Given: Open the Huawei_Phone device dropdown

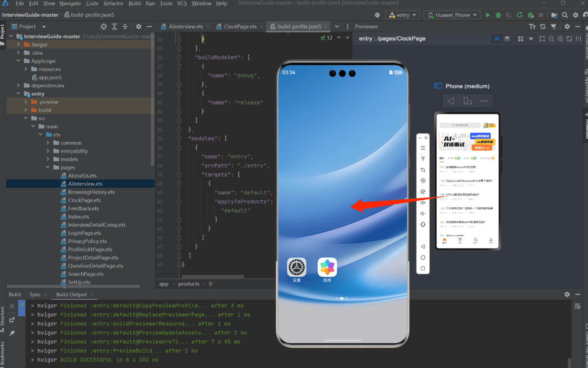Looking at the screenshot, I should 452,15.
